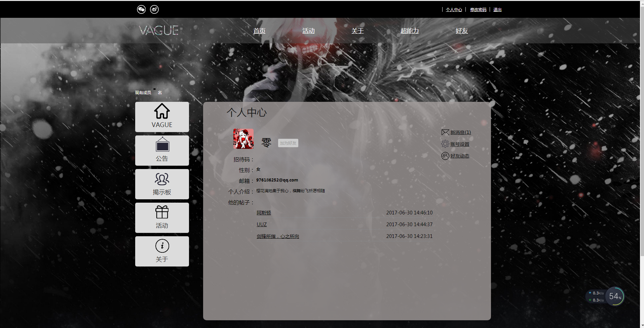The height and width of the screenshot is (328, 644).
Task: Click the Weibo icon in top bar
Action: coord(154,9)
